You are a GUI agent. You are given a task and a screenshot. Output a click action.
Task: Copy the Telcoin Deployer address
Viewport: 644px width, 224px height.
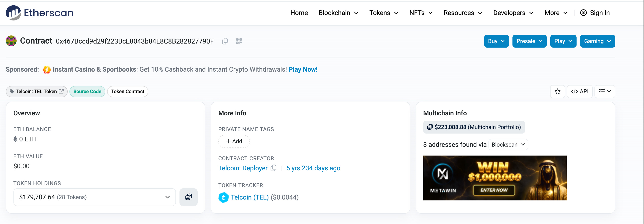point(274,168)
